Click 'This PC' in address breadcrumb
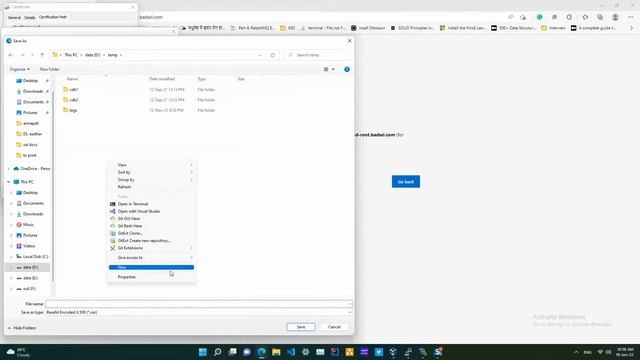The height and width of the screenshot is (360, 640). tap(71, 55)
